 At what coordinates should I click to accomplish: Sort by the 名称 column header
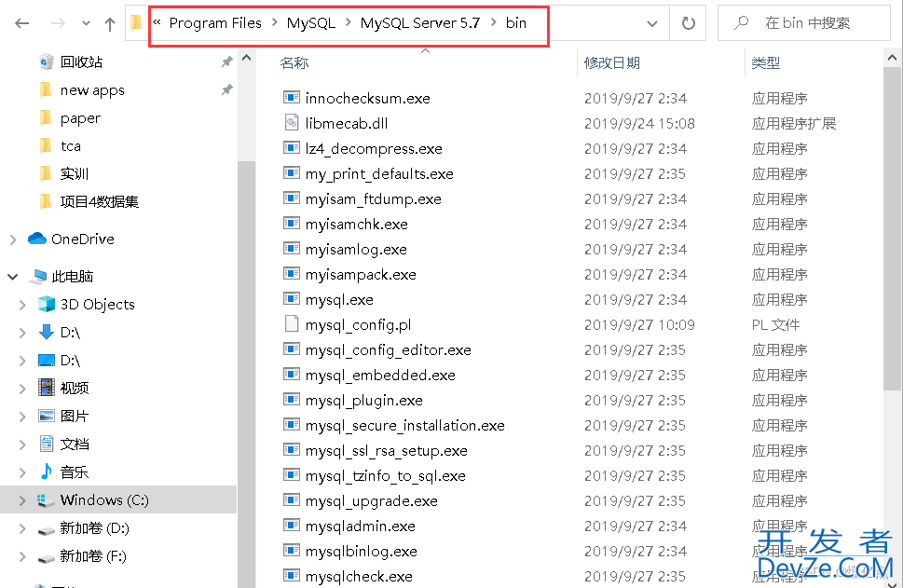pyautogui.click(x=294, y=62)
